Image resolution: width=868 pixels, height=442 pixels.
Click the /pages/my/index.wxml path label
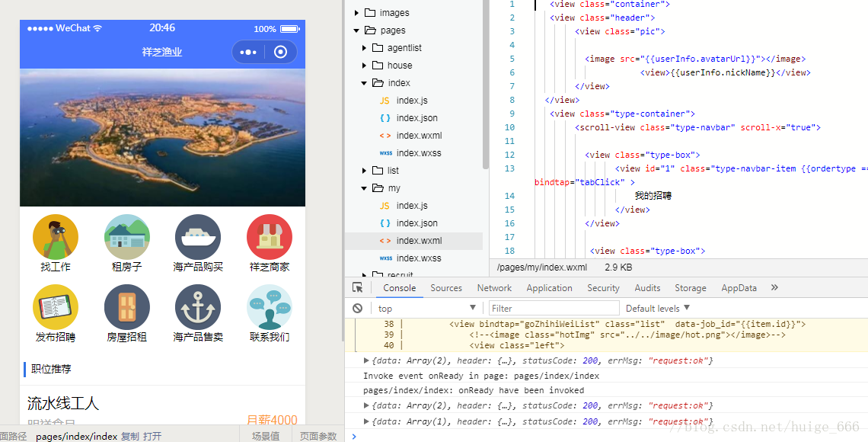(542, 267)
